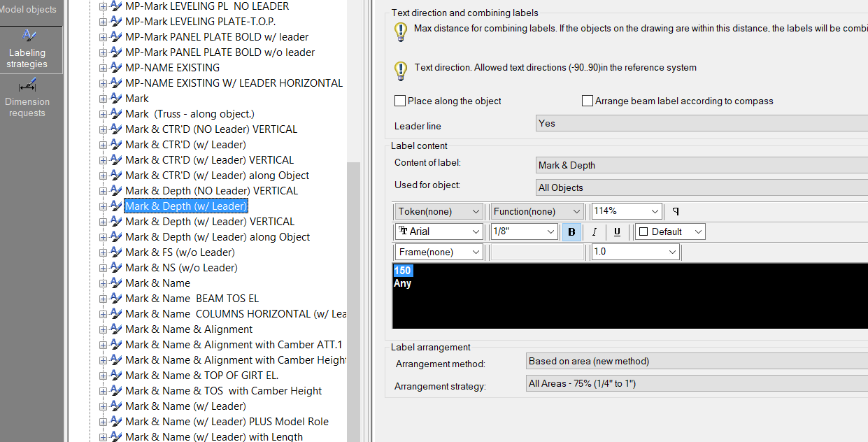Click label icon beside 'MP-Mark LEVELING PLATE-T.O.P.'
The width and height of the screenshot is (868, 442).
point(116,22)
